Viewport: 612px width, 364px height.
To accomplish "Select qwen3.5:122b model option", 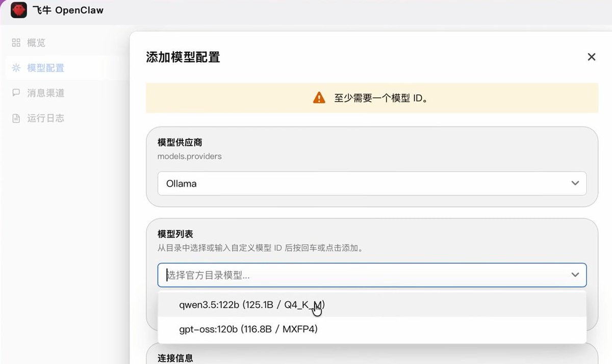I will [x=372, y=305].
